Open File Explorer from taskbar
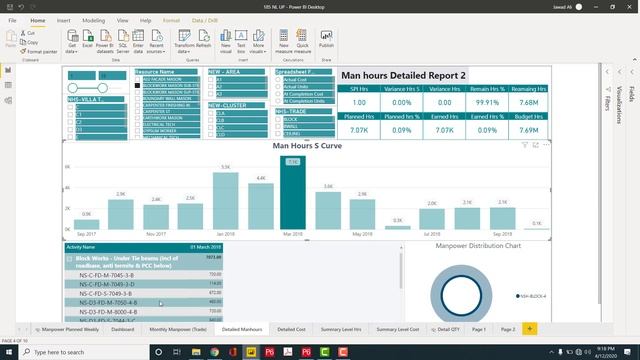Image resolution: width=640 pixels, height=360 pixels. pyautogui.click(x=196, y=352)
